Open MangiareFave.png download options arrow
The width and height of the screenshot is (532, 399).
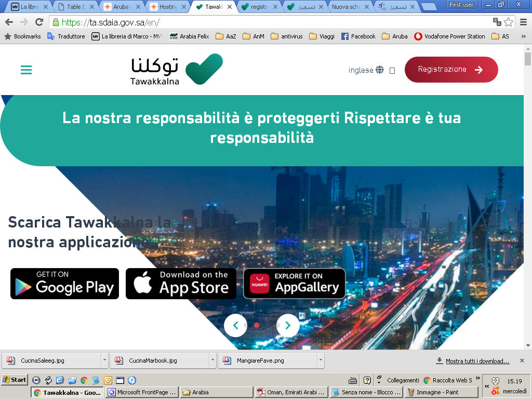tap(320, 360)
